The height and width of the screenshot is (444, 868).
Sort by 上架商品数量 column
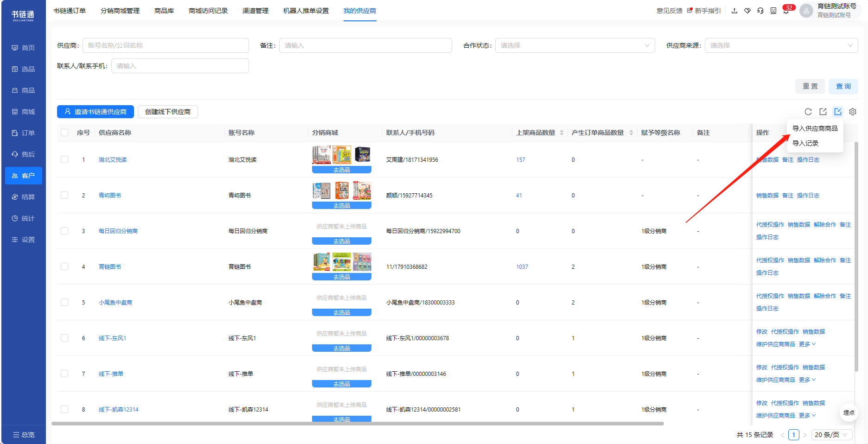(x=562, y=133)
